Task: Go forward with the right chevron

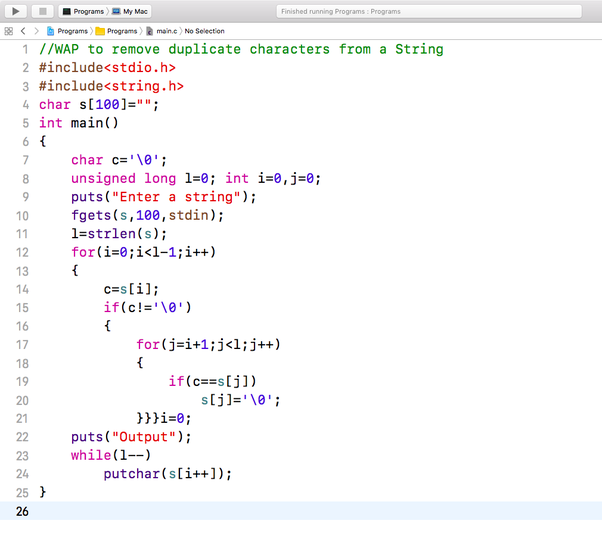Action: [x=36, y=31]
